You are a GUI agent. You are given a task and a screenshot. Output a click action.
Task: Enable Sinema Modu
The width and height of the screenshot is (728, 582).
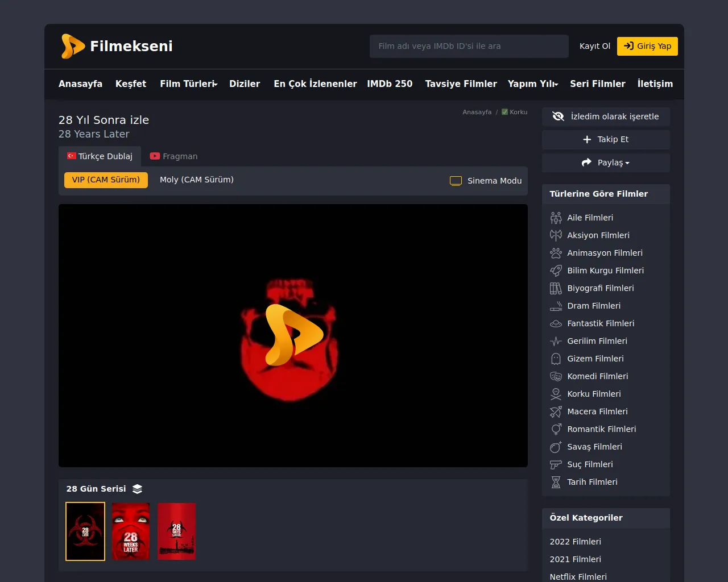[x=486, y=181]
